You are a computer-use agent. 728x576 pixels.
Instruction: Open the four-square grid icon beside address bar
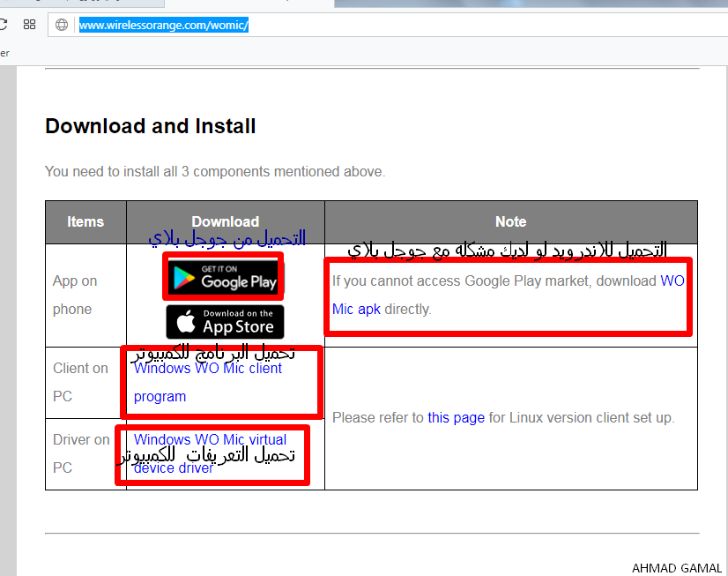[x=29, y=25]
